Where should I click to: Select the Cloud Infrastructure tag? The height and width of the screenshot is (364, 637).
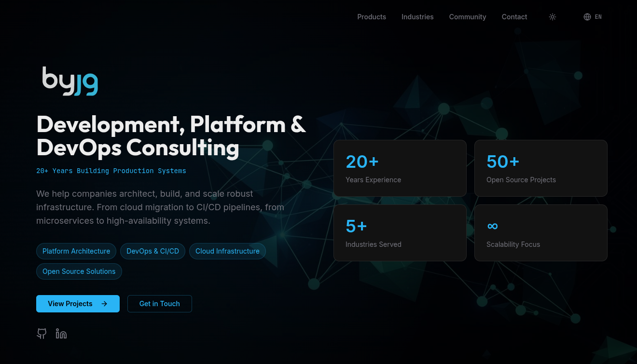pos(227,251)
